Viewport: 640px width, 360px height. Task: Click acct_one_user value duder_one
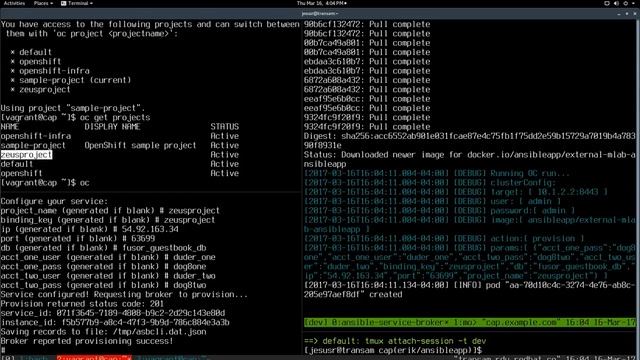tap(194, 258)
